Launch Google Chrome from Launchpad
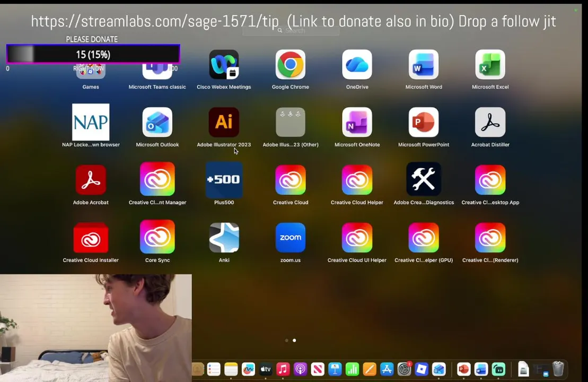The image size is (588, 382). pyautogui.click(x=290, y=65)
